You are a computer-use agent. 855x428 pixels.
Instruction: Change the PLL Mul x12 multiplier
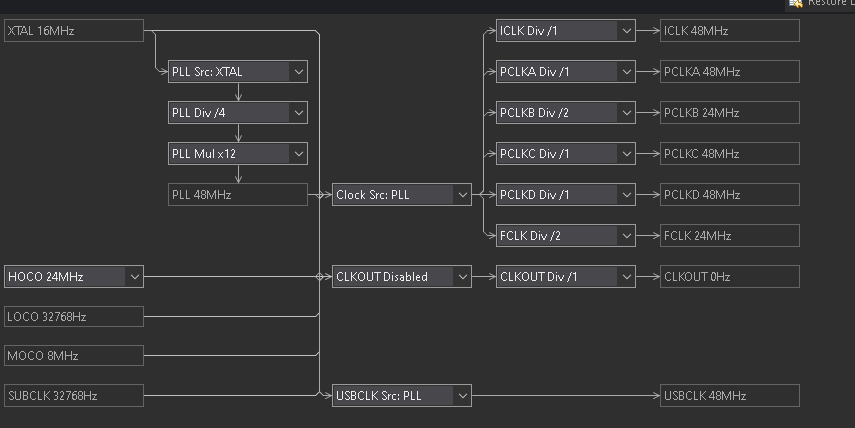(x=237, y=154)
